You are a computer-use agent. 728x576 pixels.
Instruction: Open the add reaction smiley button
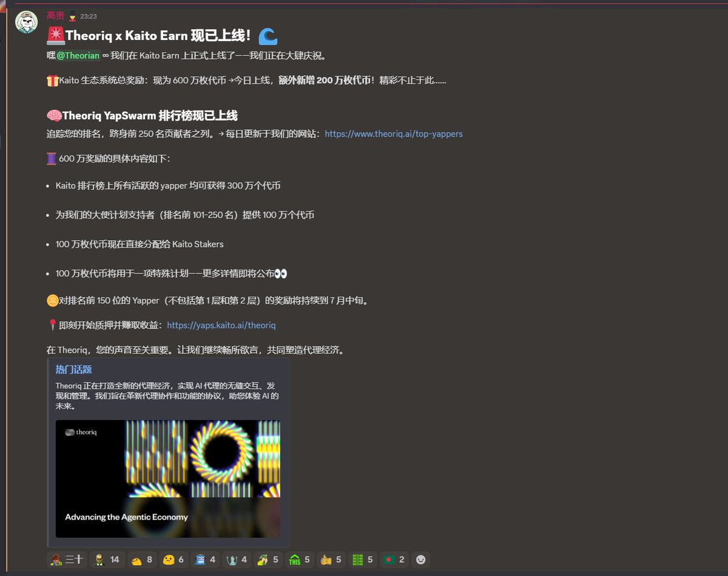click(x=420, y=560)
